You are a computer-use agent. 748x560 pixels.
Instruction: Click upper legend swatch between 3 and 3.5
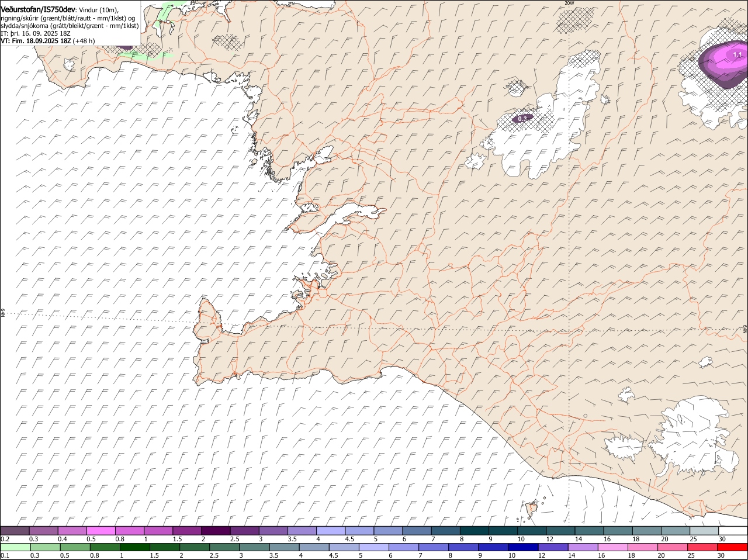(x=273, y=531)
